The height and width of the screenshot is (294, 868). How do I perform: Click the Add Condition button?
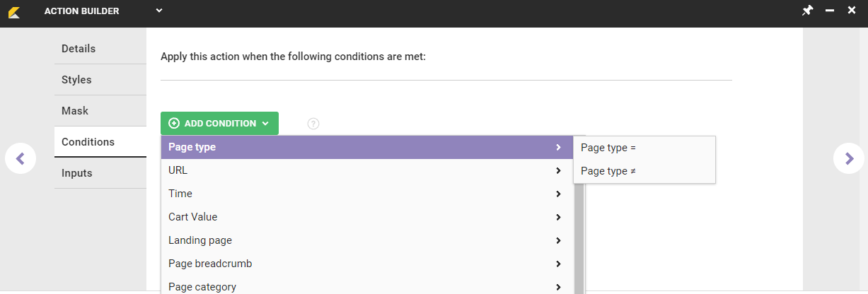pyautogui.click(x=219, y=123)
